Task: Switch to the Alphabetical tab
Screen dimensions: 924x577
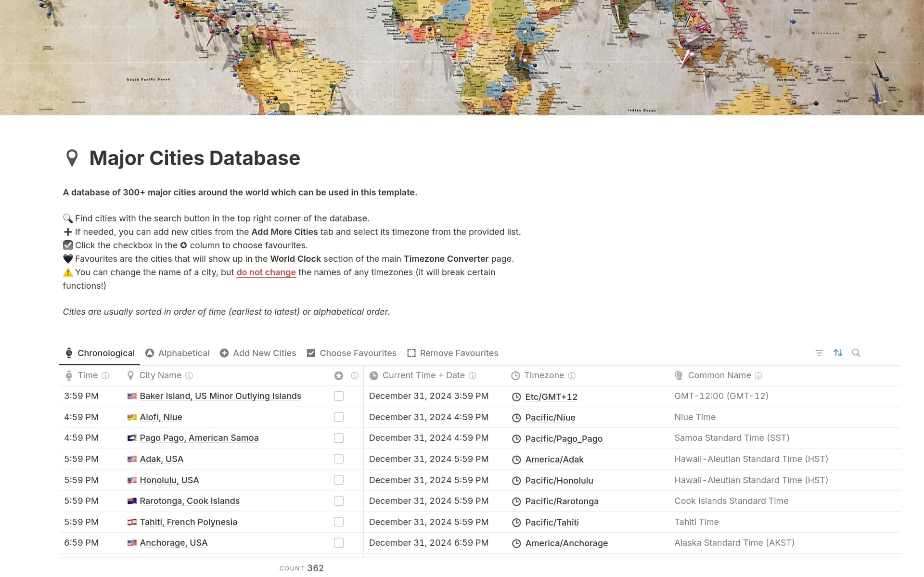Action: click(178, 353)
